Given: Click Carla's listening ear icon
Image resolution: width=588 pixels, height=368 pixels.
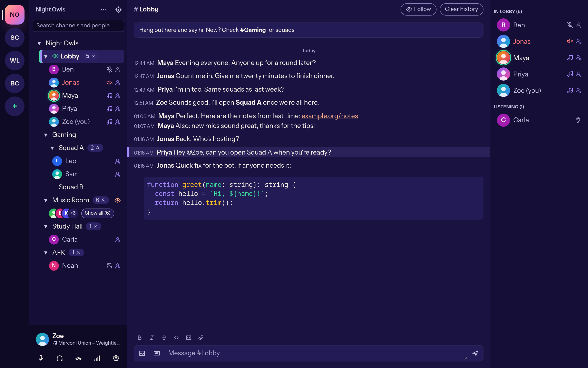Looking at the screenshot, I should point(578,120).
